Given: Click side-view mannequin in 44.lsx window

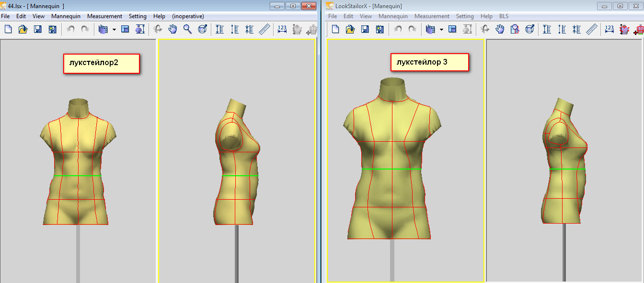Looking at the screenshot, I should pos(237,163).
